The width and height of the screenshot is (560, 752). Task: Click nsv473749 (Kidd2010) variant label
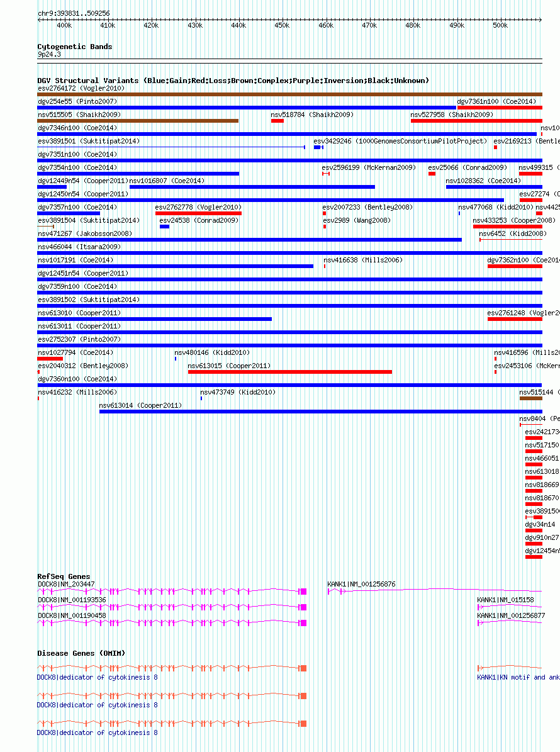pos(238,392)
